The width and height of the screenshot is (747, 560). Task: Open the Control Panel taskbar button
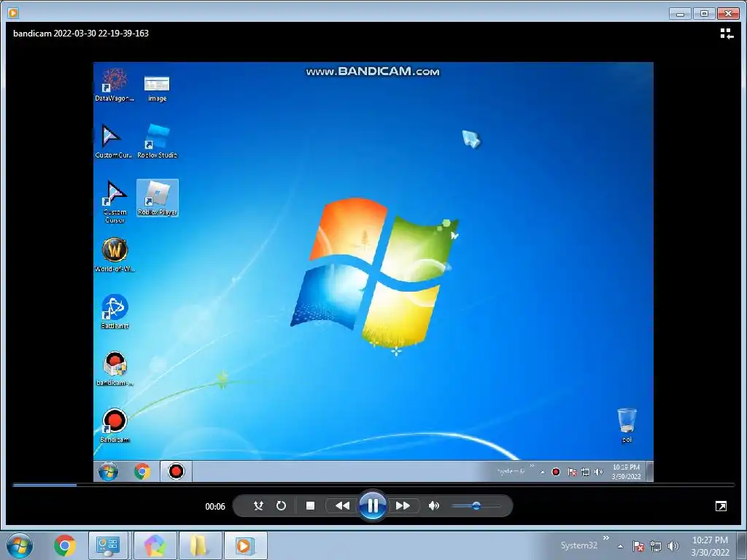tap(108, 545)
